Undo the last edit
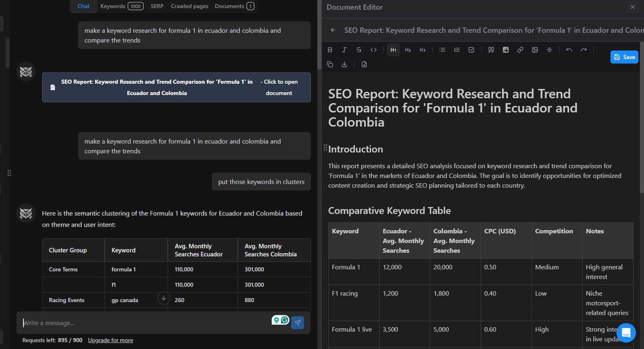Viewport: 644px width, 349px height. pos(569,50)
